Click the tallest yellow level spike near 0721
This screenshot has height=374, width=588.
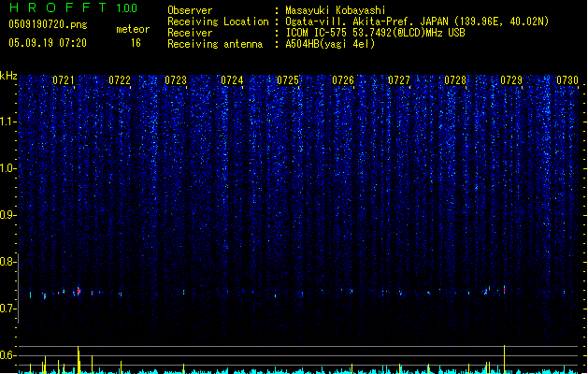click(x=79, y=359)
